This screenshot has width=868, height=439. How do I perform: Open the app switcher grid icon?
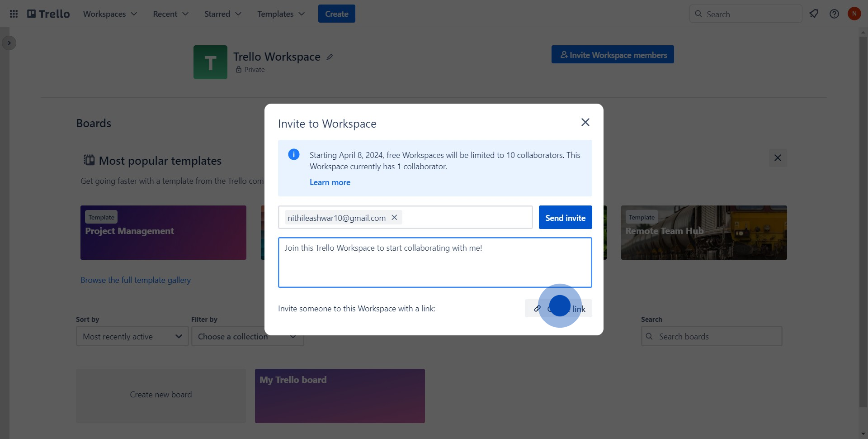(14, 14)
